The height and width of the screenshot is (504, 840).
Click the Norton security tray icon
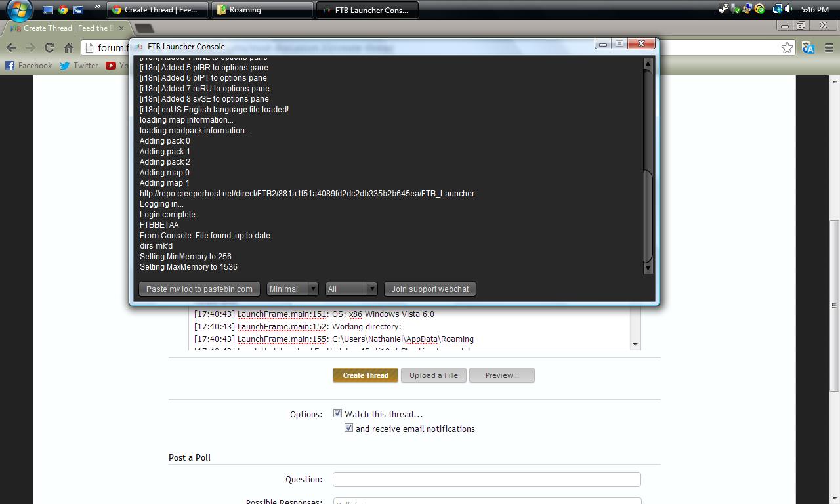click(x=759, y=9)
